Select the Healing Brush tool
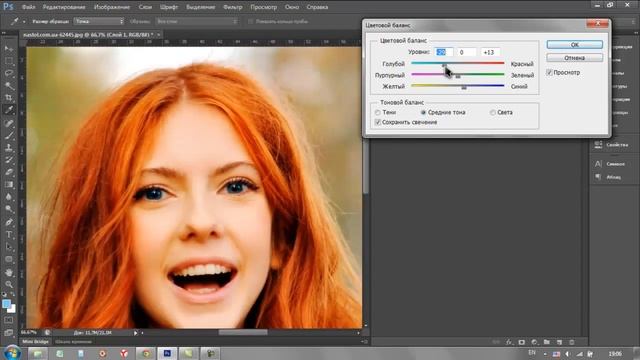 tap(9, 123)
